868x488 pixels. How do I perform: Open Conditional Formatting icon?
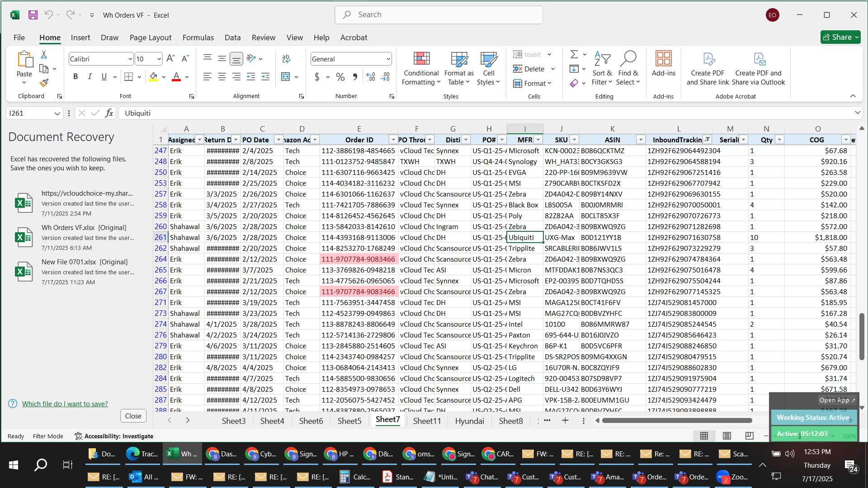coord(421,59)
